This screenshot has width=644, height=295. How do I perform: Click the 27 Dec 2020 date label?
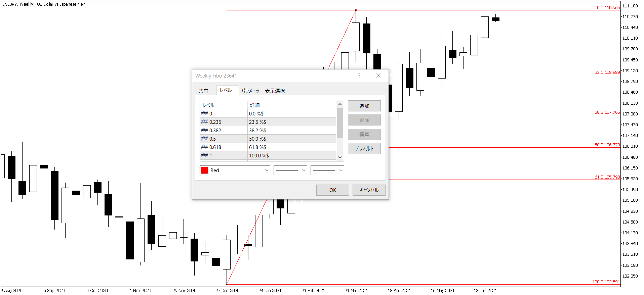point(228,290)
